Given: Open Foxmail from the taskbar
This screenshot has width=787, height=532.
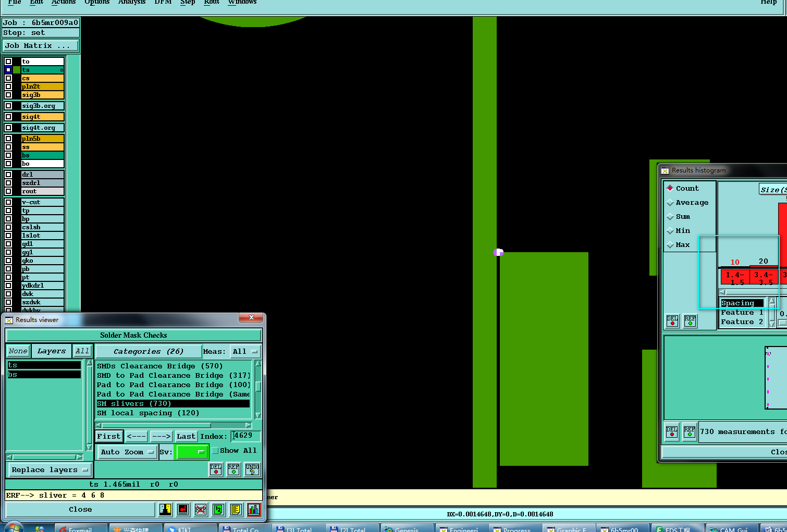Looking at the screenshot, I should [80, 528].
